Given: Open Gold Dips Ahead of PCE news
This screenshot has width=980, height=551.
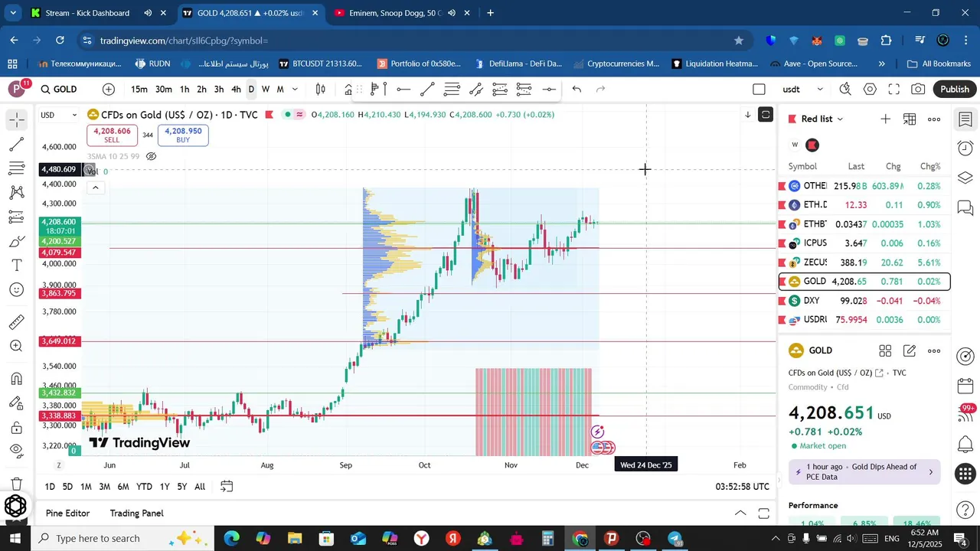Looking at the screenshot, I should tap(864, 471).
